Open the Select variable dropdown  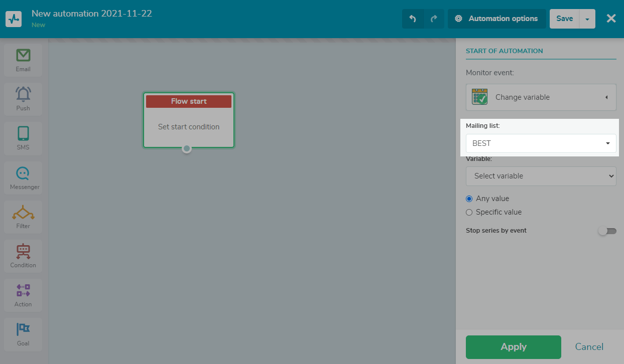coord(541,176)
